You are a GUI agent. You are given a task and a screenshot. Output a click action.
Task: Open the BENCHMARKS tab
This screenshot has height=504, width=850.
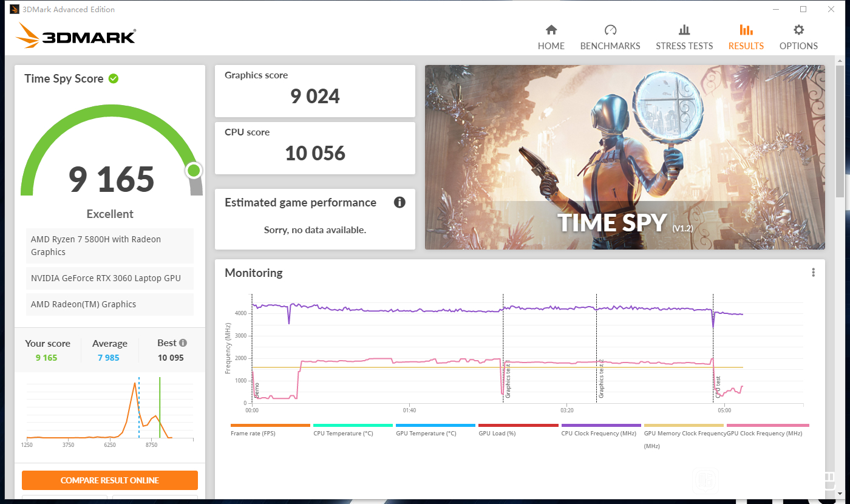pyautogui.click(x=610, y=38)
